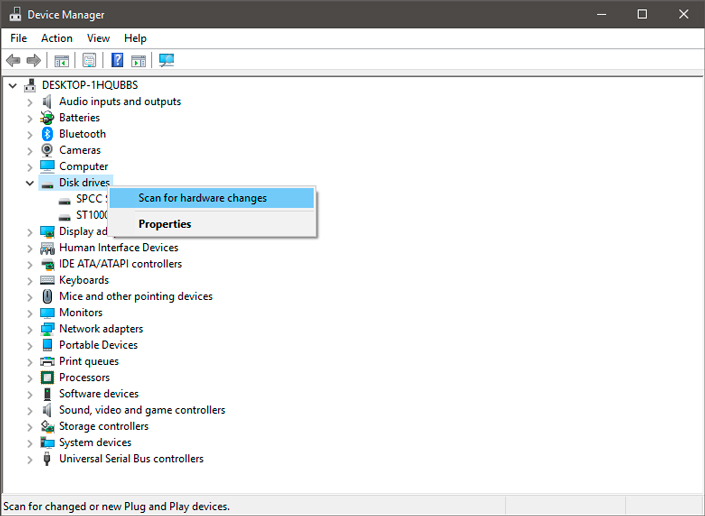
Task: Select the Monitors tree item
Action: (81, 312)
